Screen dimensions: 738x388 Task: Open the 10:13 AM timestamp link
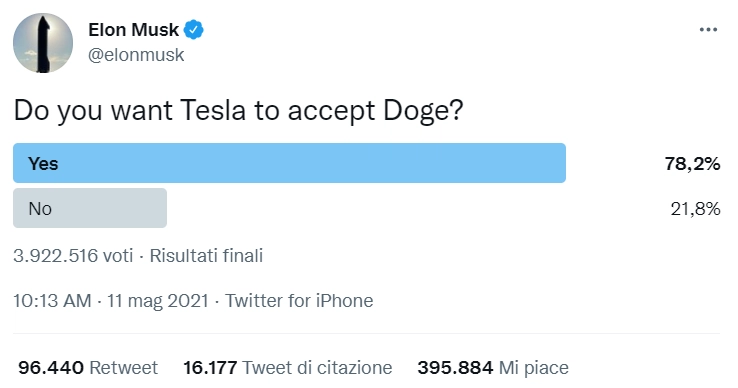[52, 300]
